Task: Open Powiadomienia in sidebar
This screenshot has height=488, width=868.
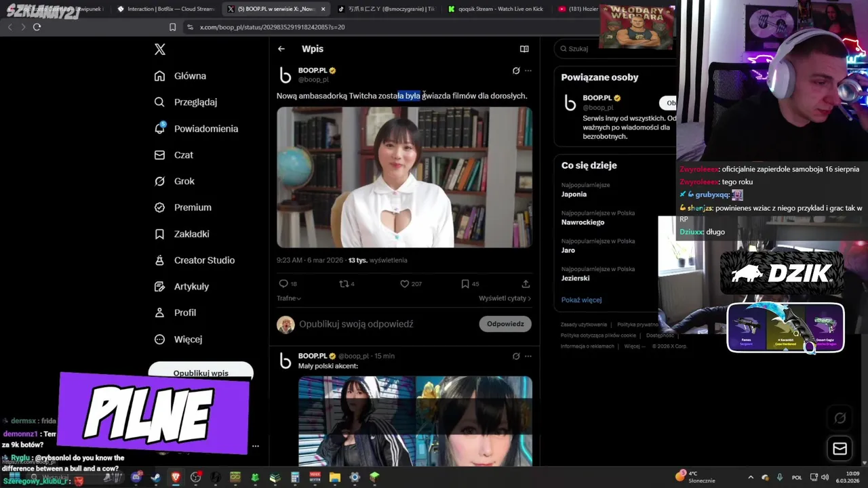Action: (196, 129)
